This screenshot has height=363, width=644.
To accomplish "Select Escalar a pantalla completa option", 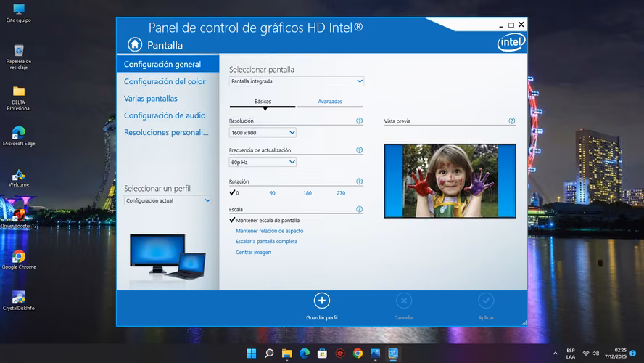I will [x=267, y=241].
